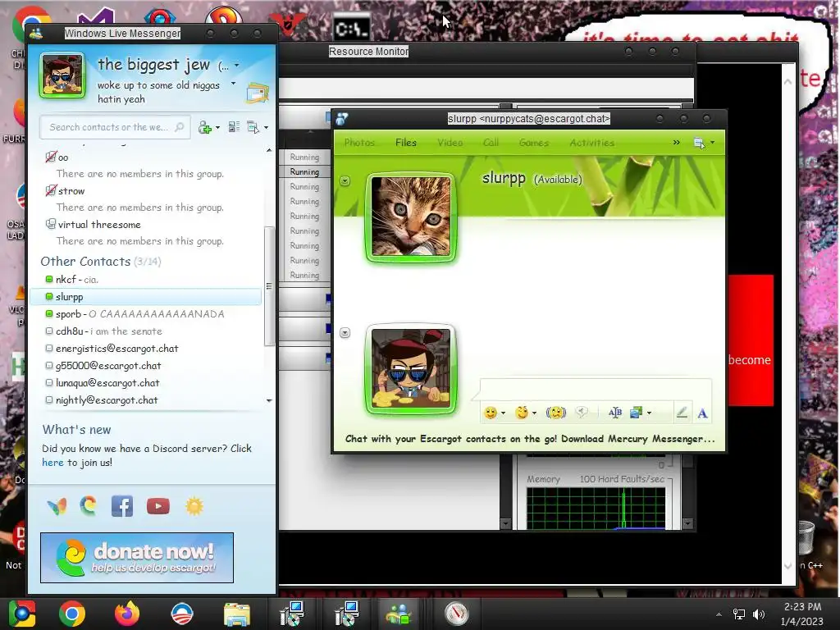Screen dimensions: 840x630
Task: Open the Games menu in chat window
Action: coord(533,143)
